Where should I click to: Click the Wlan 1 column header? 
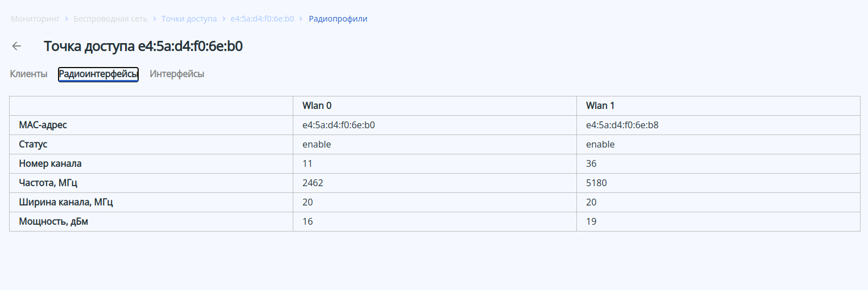click(x=600, y=106)
